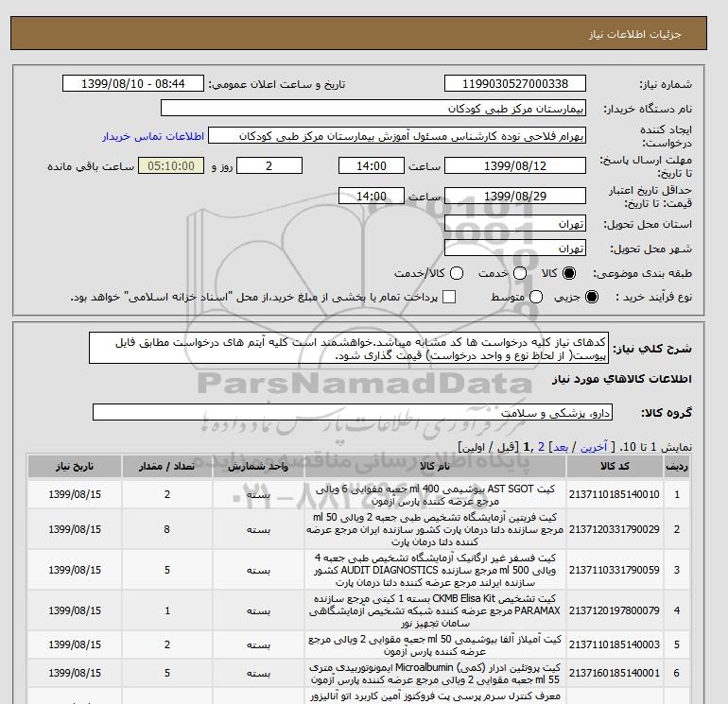Click the remaining days field showing 2

(269, 165)
